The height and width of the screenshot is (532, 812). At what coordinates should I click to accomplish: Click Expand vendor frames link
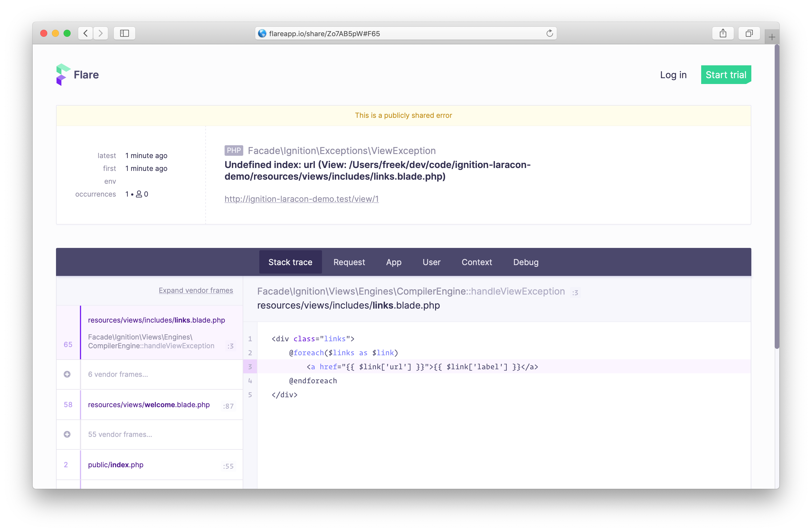pyautogui.click(x=196, y=290)
